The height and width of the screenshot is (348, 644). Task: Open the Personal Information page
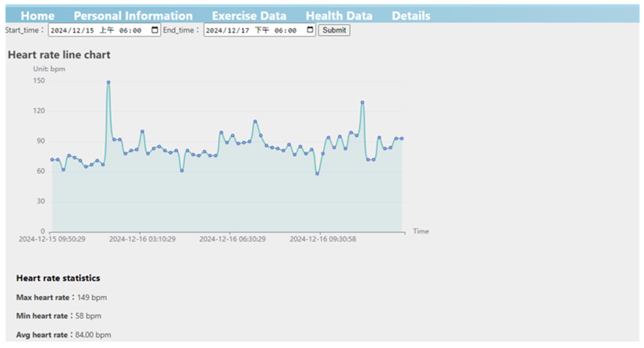pyautogui.click(x=133, y=16)
